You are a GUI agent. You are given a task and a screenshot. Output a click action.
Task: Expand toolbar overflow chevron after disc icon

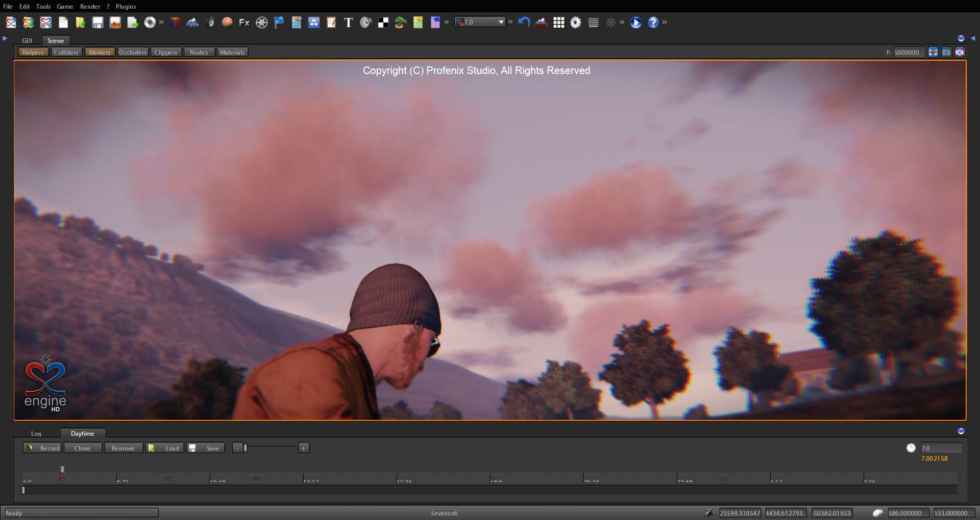point(161,22)
